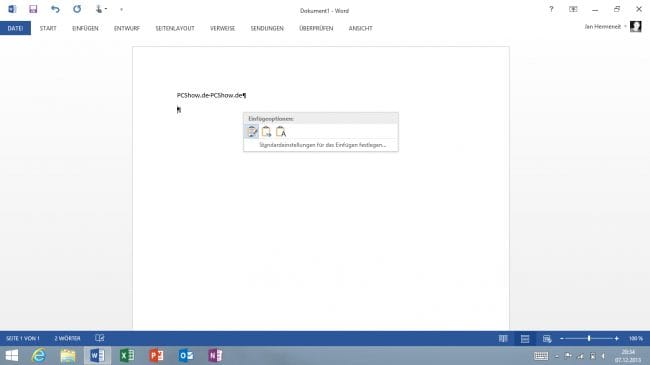650x365 pixels.
Task: Click the text PCShow.de-PCShow.de in the document
Action: [x=209, y=95]
